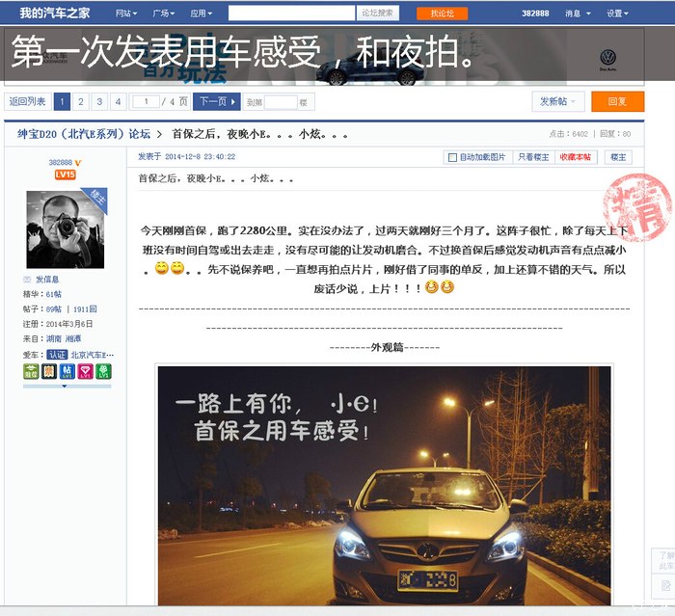Go to page 3 of thread
The image size is (675, 616).
pos(98,101)
